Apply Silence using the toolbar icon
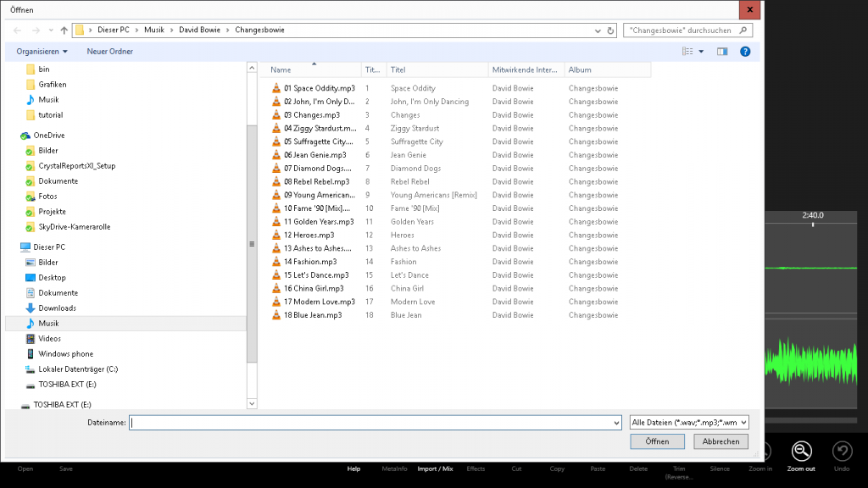868x488 pixels. (x=720, y=469)
